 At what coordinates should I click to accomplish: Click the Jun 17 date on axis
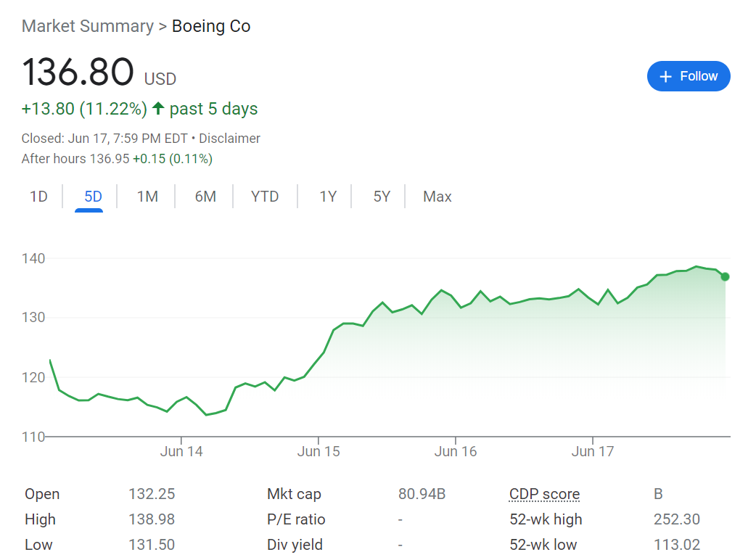[593, 451]
